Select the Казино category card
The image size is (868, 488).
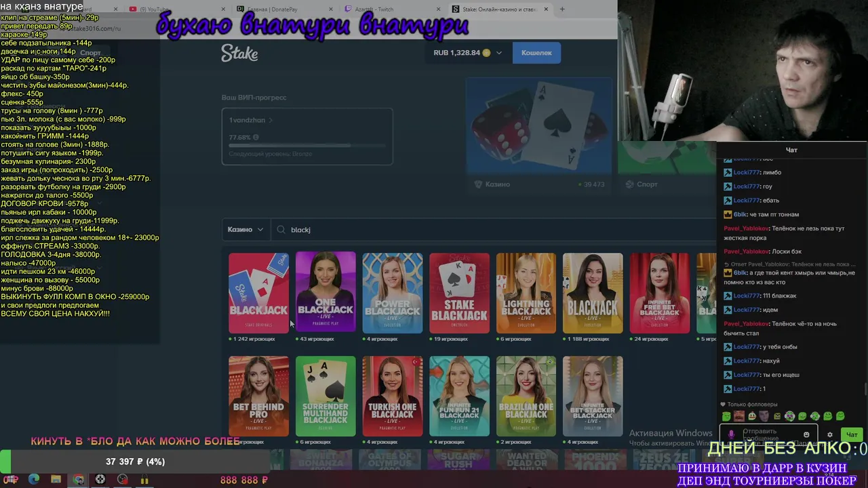539,136
